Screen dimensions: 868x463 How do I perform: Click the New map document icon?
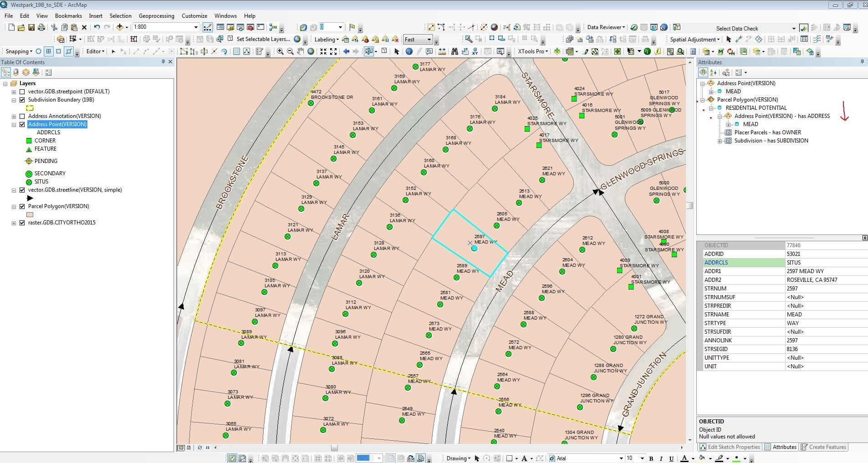click(11, 27)
